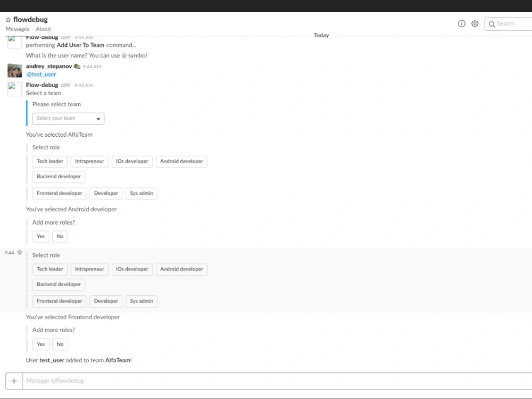
Task: Pick Sys admin in second Select role
Action: click(x=142, y=301)
